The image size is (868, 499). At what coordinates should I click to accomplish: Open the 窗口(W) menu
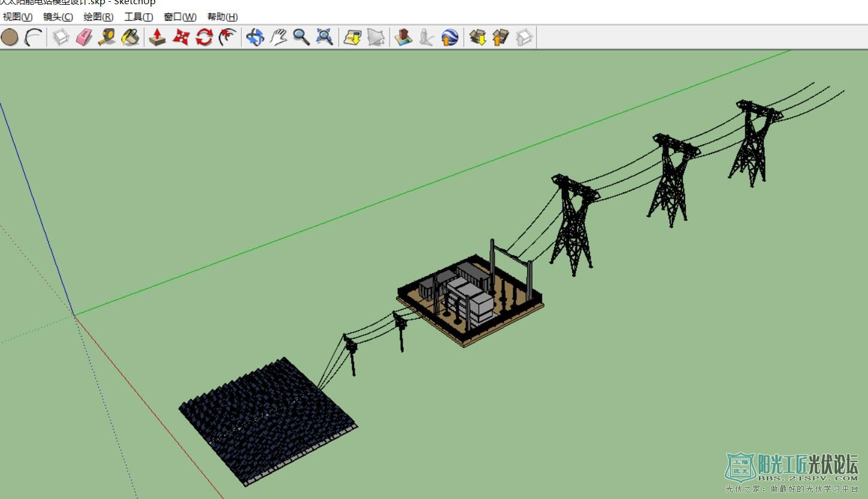click(180, 17)
